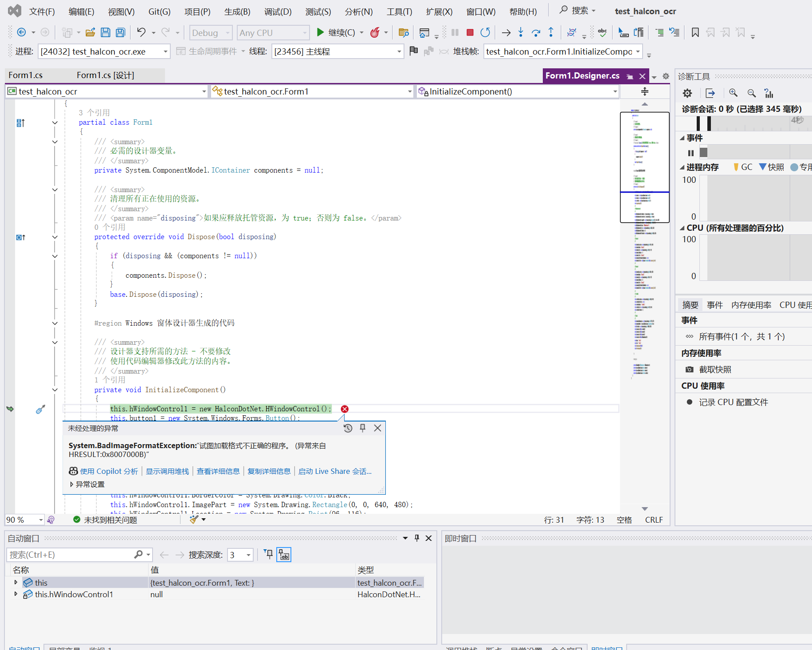Click the Navigate Backward icon
The width and height of the screenshot is (812, 650).
point(21,32)
